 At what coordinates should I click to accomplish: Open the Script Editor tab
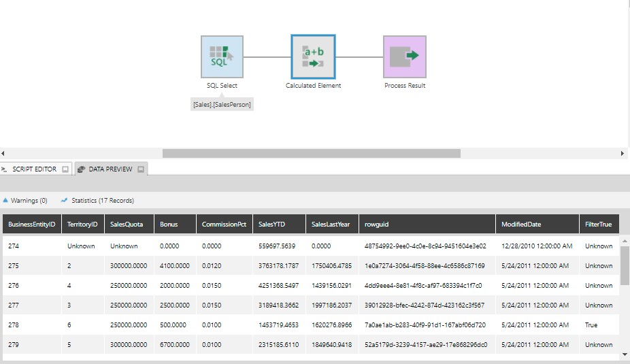[x=34, y=169]
